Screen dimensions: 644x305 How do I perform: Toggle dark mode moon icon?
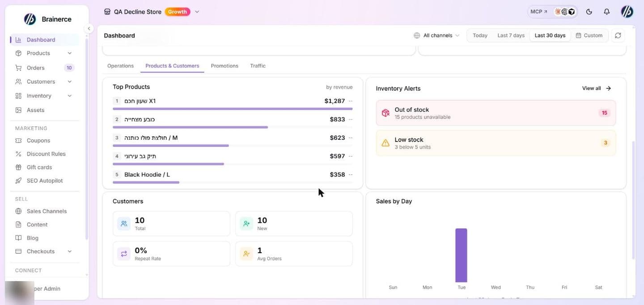[589, 12]
